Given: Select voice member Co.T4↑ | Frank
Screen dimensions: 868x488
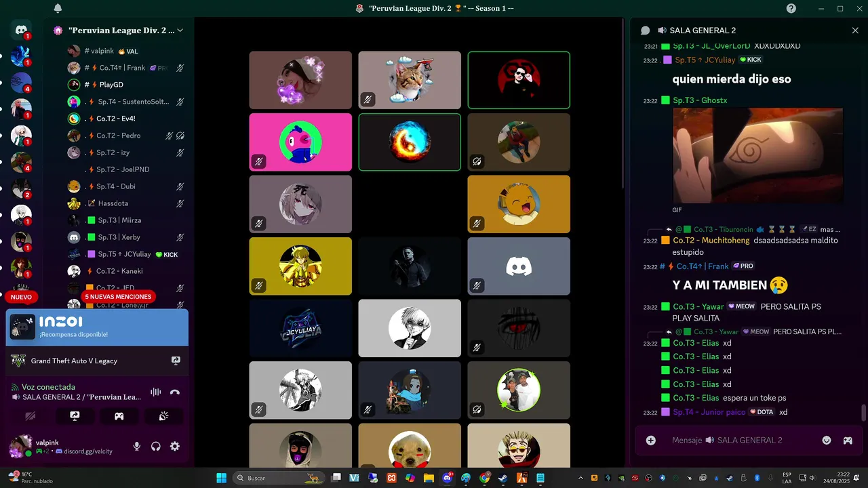Looking at the screenshot, I should coord(126,68).
